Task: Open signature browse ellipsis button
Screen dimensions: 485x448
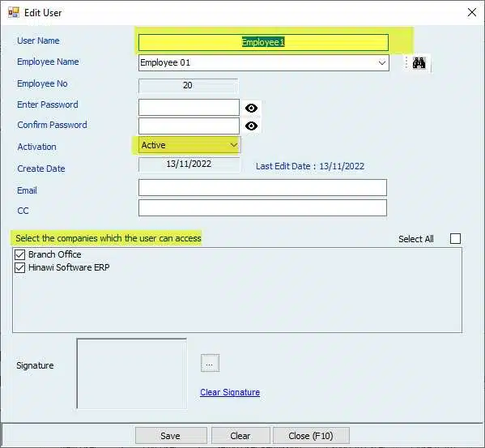Action: tap(210, 363)
